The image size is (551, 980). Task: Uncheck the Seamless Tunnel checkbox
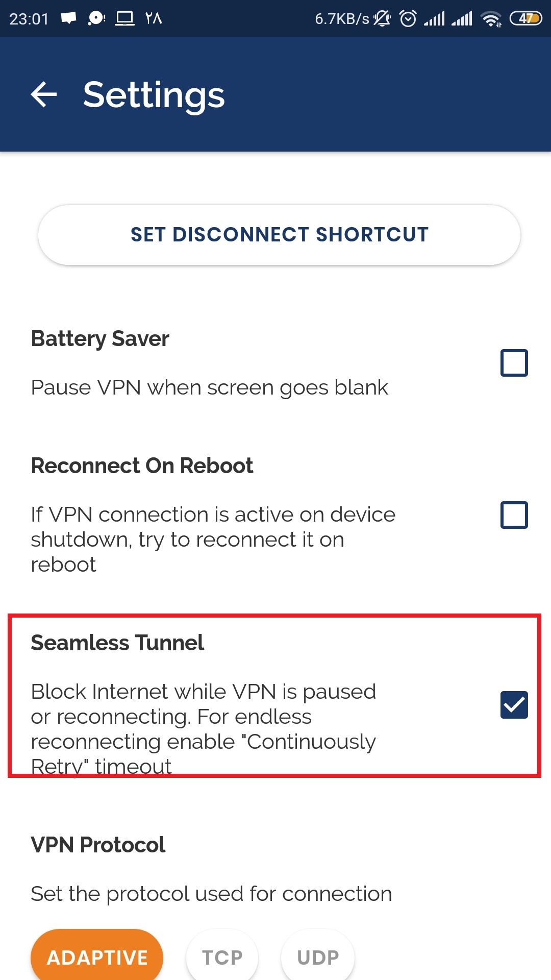tap(514, 705)
